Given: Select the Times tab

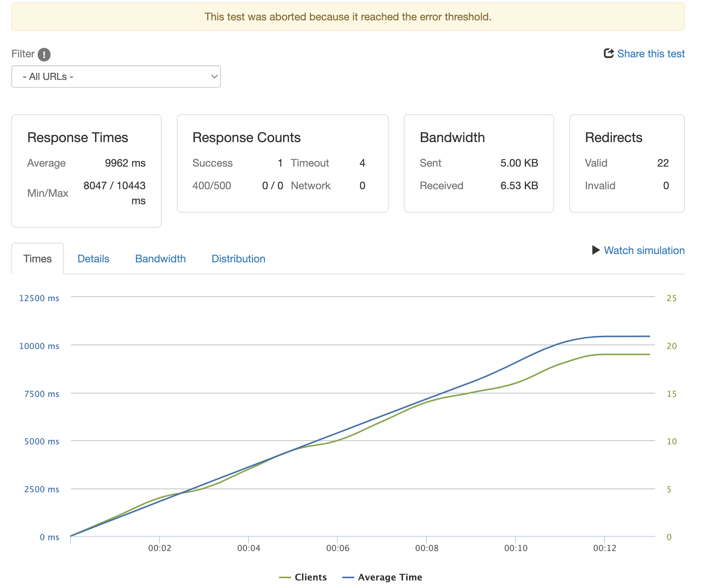Looking at the screenshot, I should pyautogui.click(x=37, y=259).
